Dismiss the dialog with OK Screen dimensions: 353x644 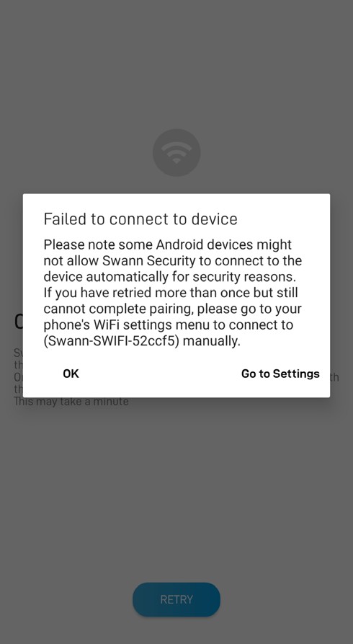71,374
